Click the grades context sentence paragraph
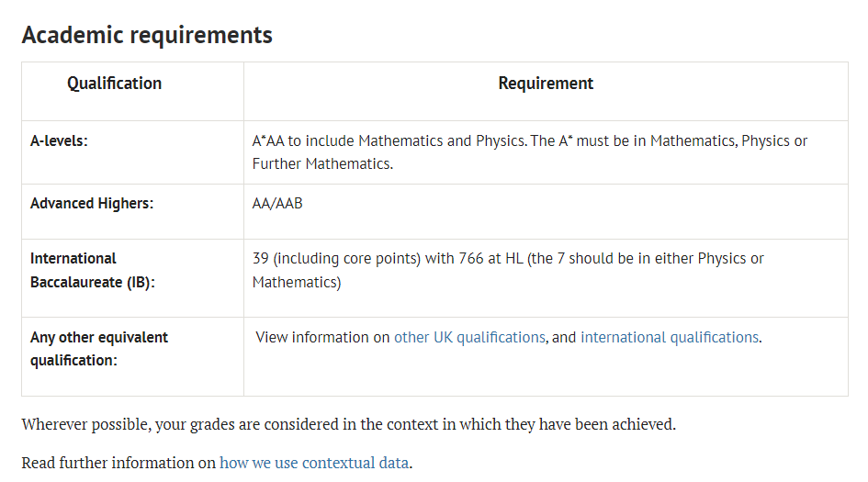The width and height of the screenshot is (868, 482). coord(349,424)
